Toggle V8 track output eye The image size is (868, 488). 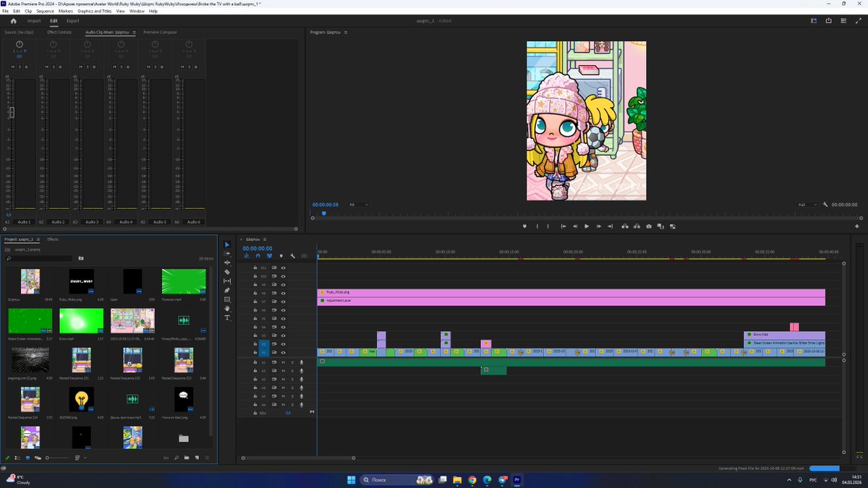283,293
